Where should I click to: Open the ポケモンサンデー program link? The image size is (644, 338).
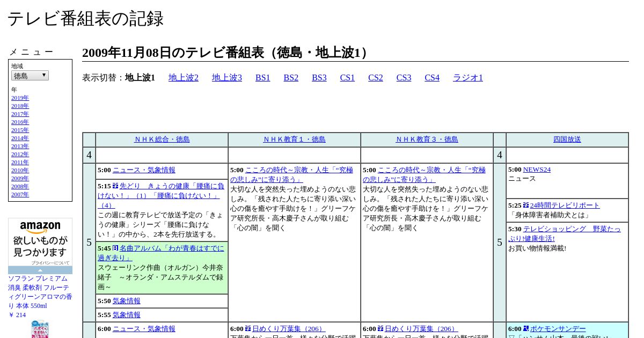[558, 329]
